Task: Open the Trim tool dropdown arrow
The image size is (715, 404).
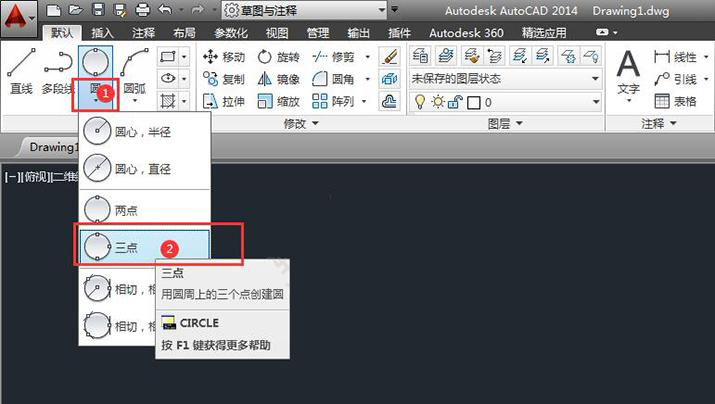Action: 368,57
